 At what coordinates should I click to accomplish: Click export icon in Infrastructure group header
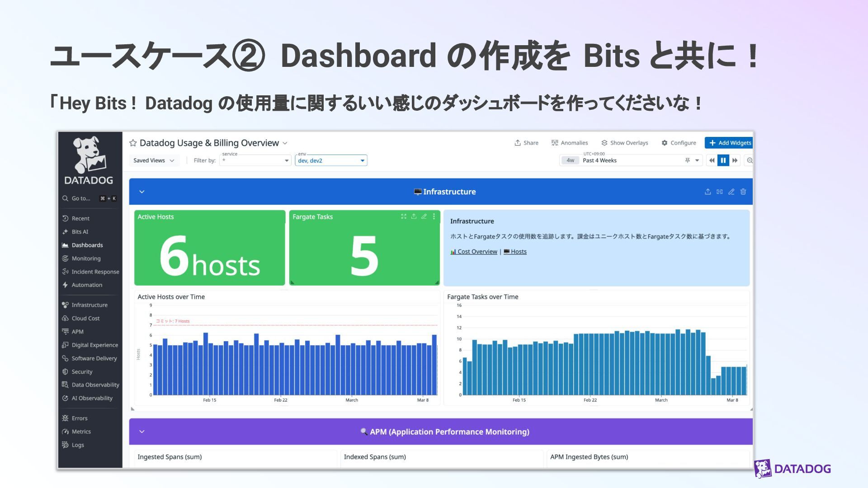tap(708, 192)
